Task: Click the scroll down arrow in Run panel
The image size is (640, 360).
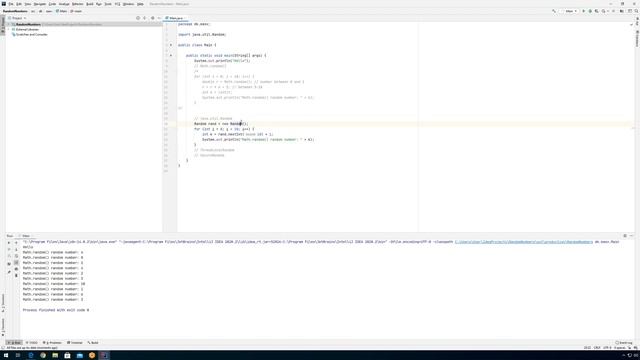Action: click(16, 249)
